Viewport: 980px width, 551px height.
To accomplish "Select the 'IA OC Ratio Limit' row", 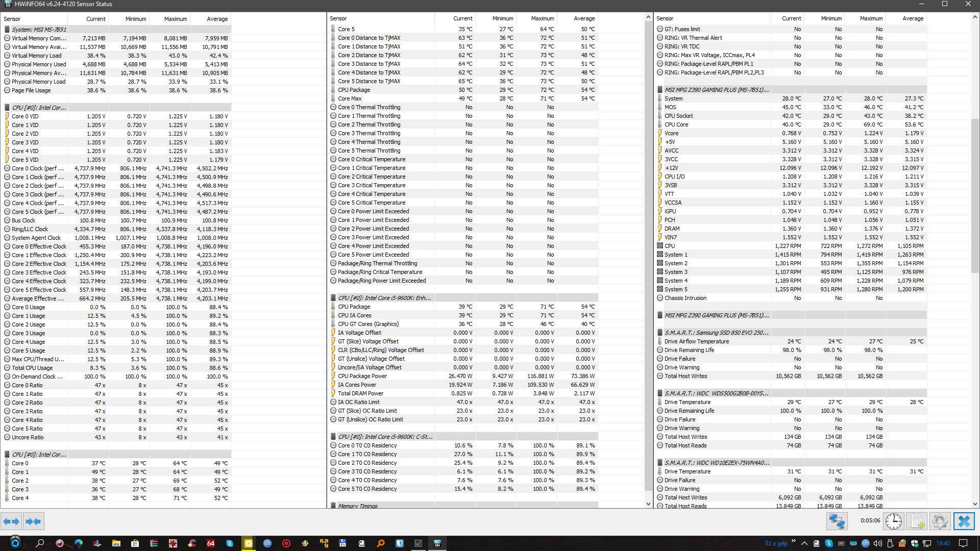I will tap(463, 402).
